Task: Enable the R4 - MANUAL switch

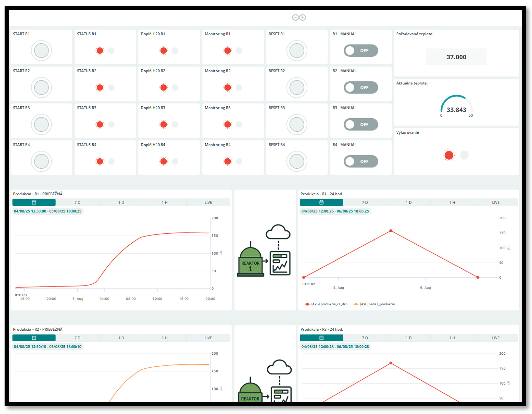Action: pyautogui.click(x=360, y=161)
